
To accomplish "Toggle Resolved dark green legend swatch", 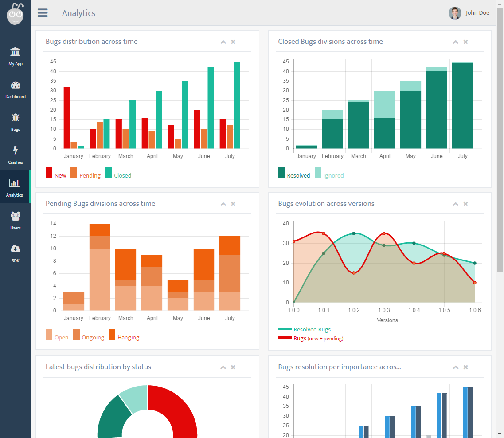I will (281, 172).
